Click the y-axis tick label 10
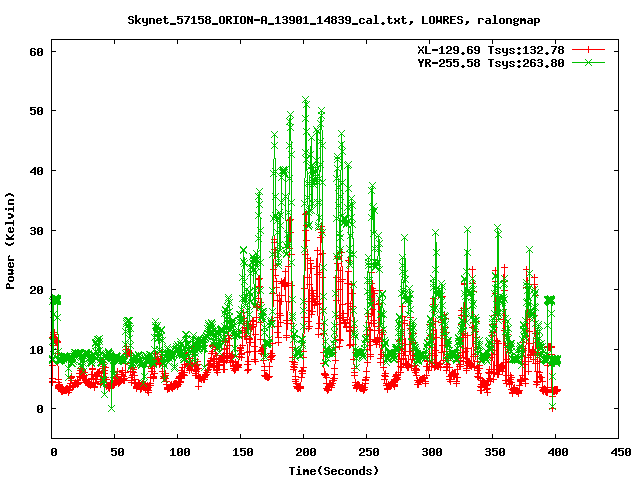 (x=36, y=350)
